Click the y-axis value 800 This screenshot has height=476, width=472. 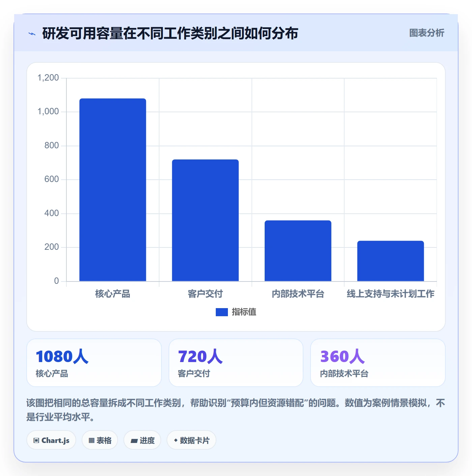(x=52, y=146)
